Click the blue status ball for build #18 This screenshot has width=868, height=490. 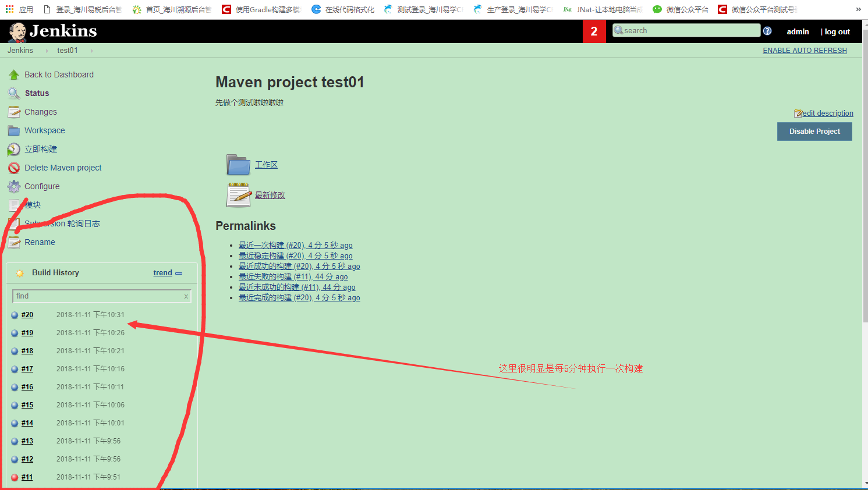[x=15, y=351]
